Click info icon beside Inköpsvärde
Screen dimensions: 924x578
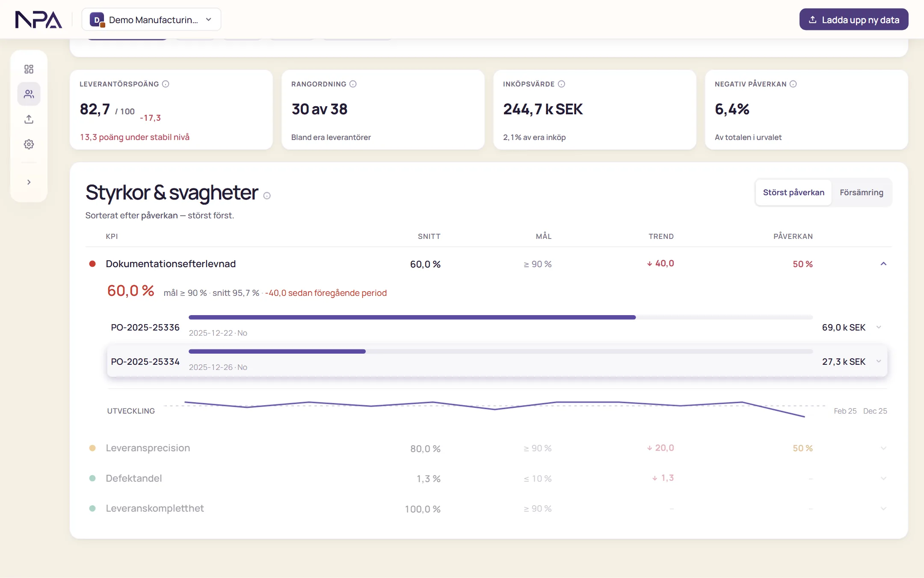tap(562, 84)
